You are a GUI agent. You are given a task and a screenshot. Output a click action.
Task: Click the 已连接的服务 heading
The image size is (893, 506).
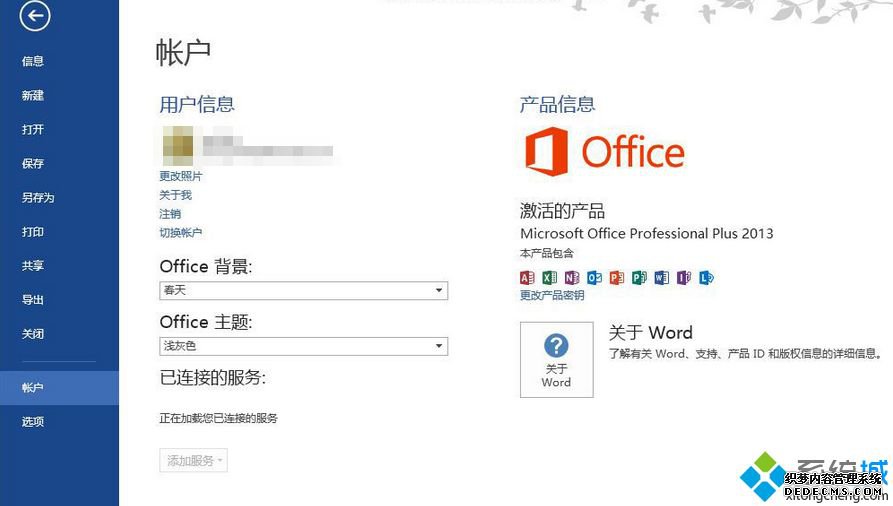coord(212,377)
